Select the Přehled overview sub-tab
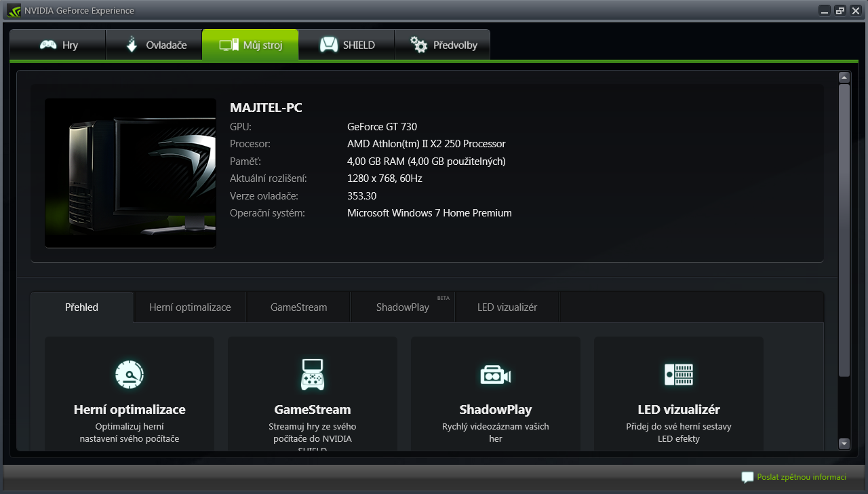Image resolution: width=868 pixels, height=494 pixels. click(82, 307)
